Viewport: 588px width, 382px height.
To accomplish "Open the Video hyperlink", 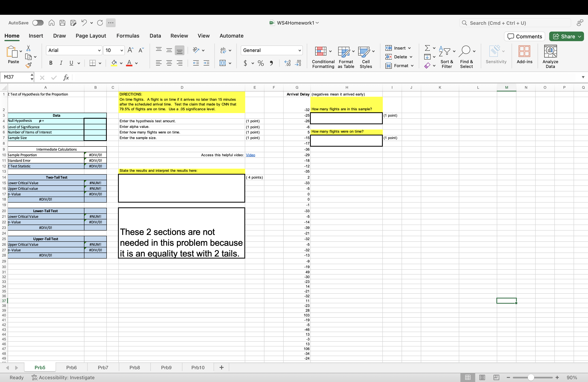I will tap(250, 155).
